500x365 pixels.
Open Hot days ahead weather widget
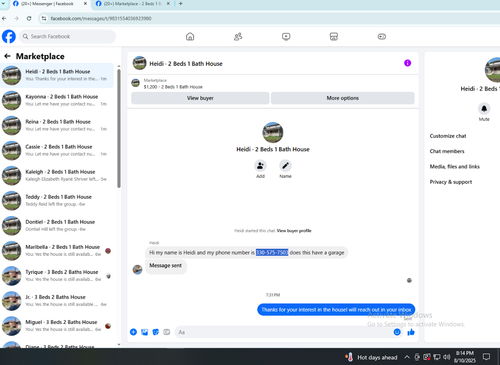[372, 357]
